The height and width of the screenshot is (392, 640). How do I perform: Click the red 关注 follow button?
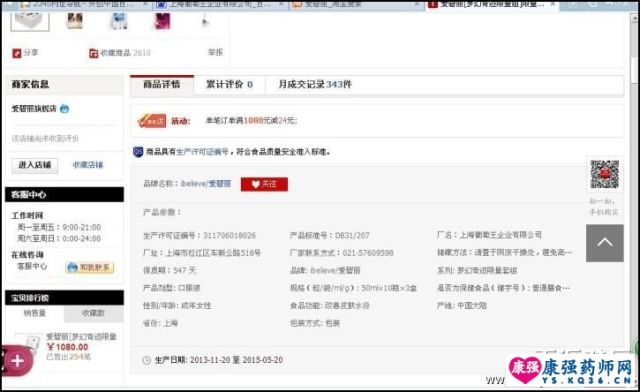(264, 184)
